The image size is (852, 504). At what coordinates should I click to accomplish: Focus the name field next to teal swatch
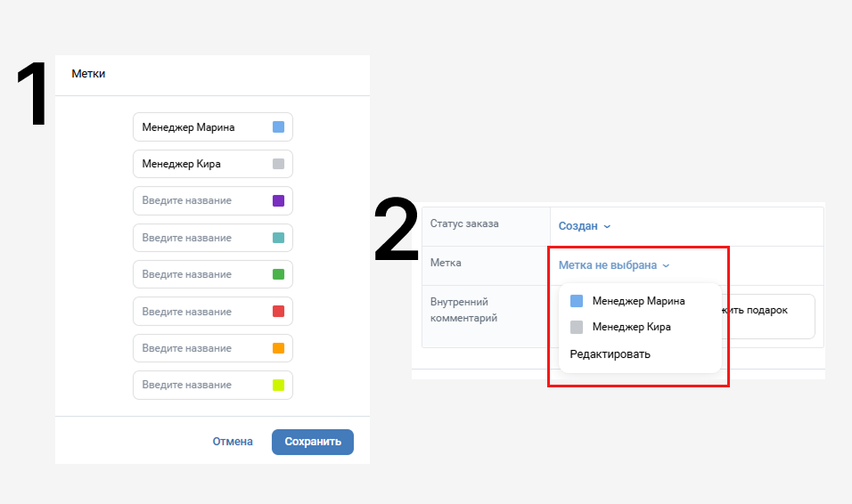pyautogui.click(x=213, y=238)
